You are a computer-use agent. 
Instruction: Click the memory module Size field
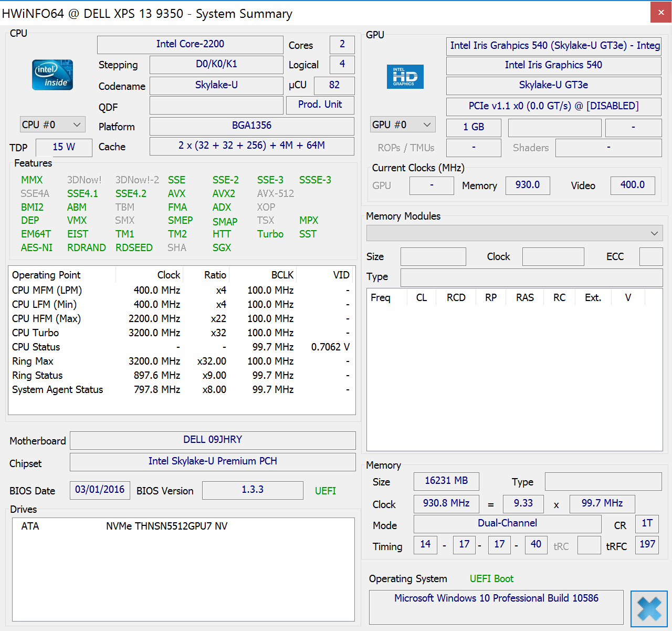433,256
